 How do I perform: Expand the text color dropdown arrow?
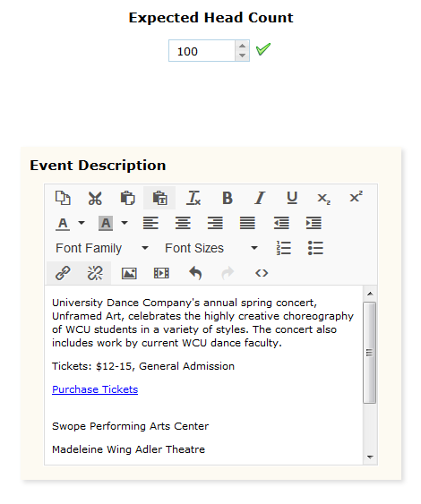(82, 223)
